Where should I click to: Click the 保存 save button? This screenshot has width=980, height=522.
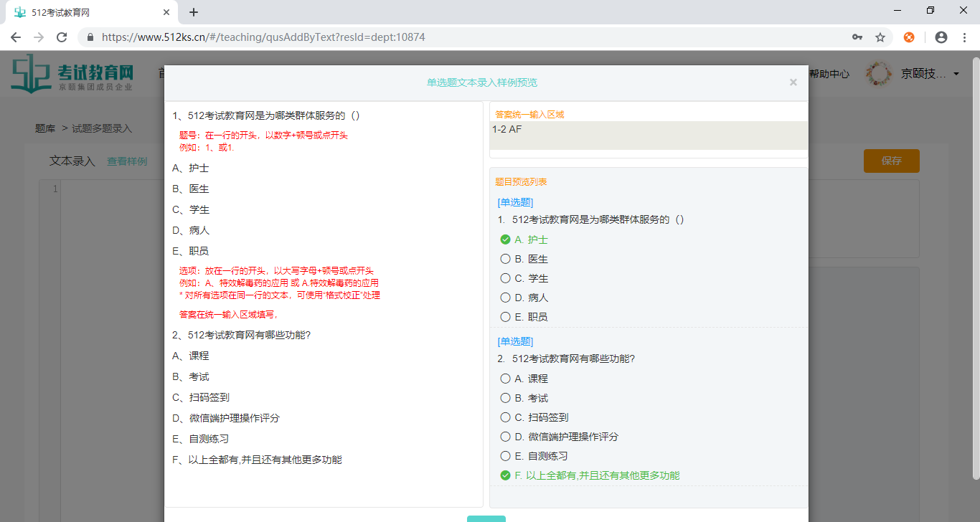point(891,161)
